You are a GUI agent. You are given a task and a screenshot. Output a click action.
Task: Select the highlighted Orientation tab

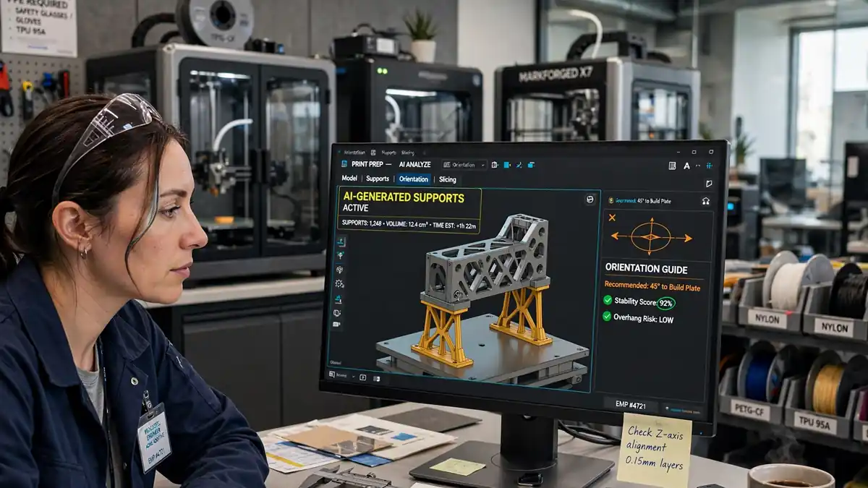pos(414,179)
